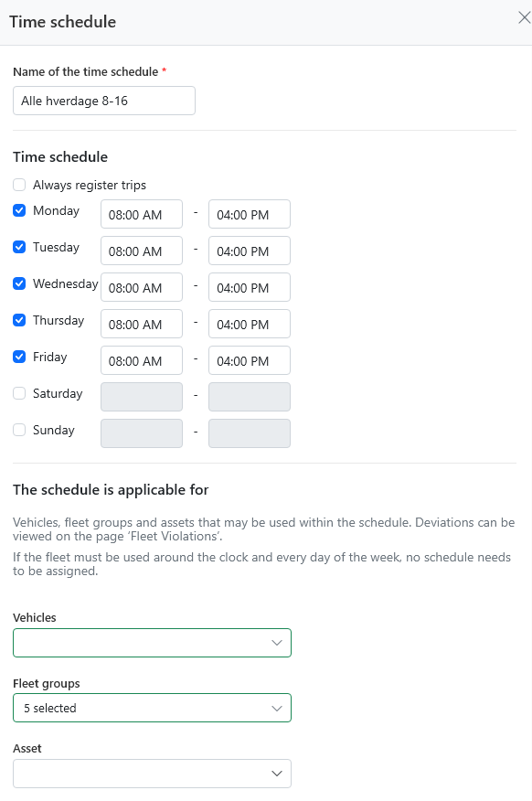Image resolution: width=532 pixels, height=801 pixels.
Task: Disable the Friday checkbox
Action: [19, 357]
